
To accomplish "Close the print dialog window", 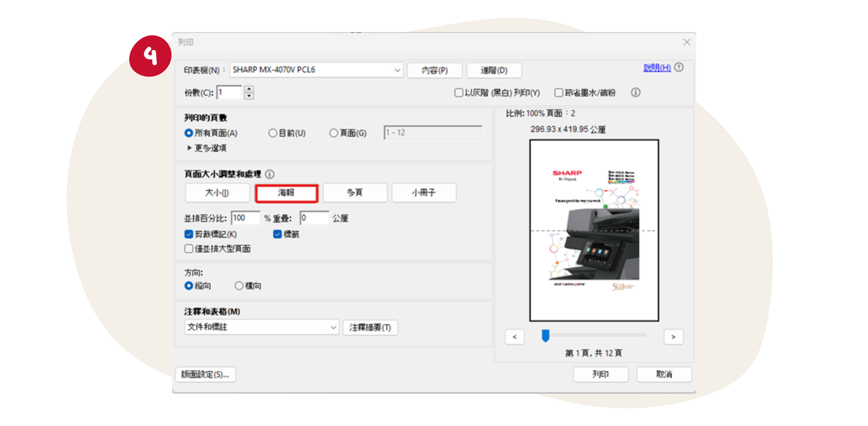I will pos(687,42).
